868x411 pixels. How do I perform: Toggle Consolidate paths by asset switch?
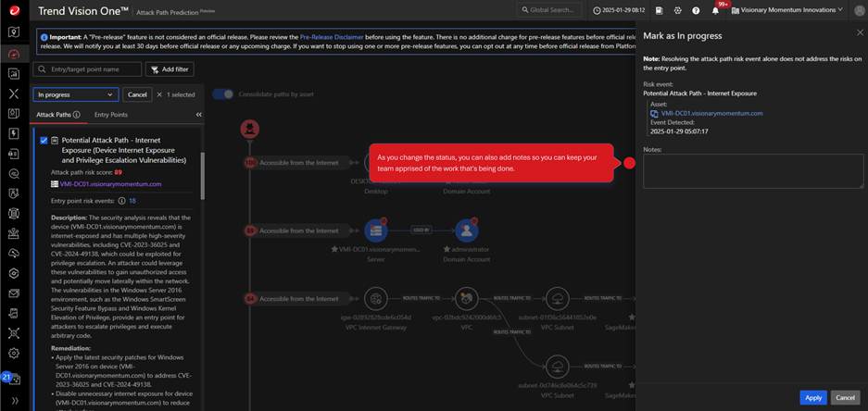click(x=223, y=94)
